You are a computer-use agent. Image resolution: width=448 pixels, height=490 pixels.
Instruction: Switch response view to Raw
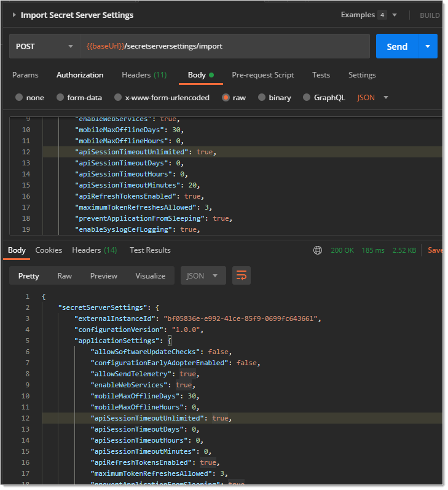tap(65, 275)
